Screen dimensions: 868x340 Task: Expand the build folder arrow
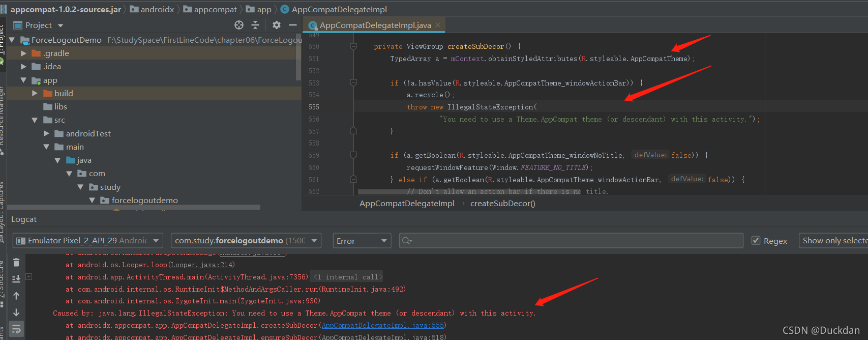35,93
